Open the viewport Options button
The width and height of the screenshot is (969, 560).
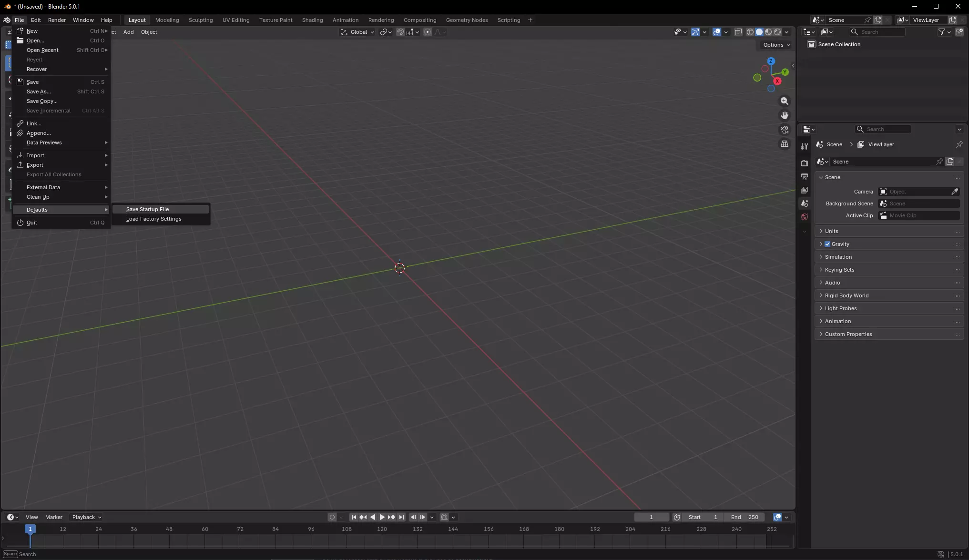coord(776,45)
